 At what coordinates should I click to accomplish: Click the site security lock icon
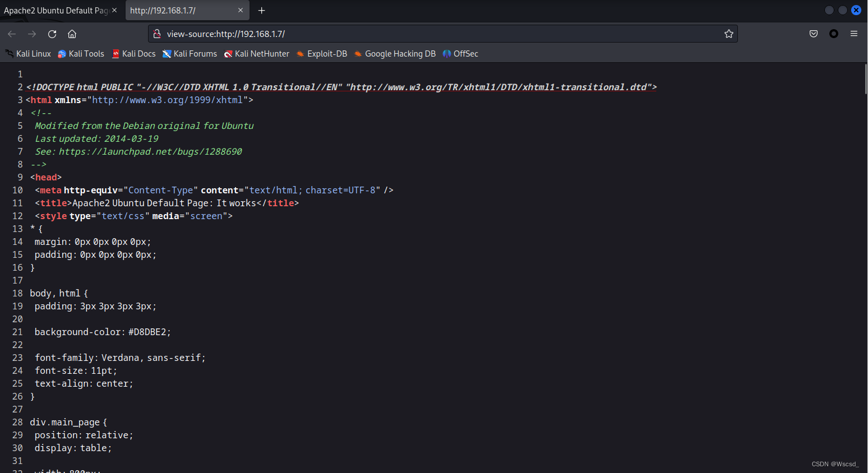point(158,34)
